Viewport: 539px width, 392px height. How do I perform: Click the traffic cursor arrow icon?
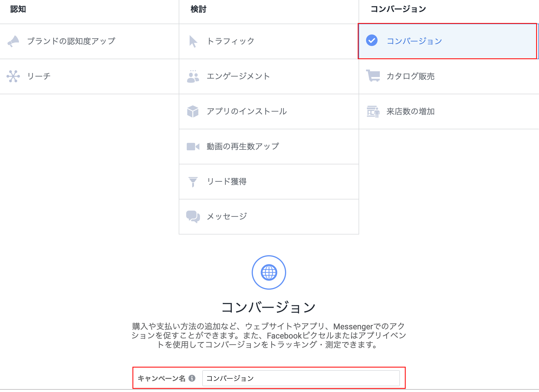(x=193, y=41)
